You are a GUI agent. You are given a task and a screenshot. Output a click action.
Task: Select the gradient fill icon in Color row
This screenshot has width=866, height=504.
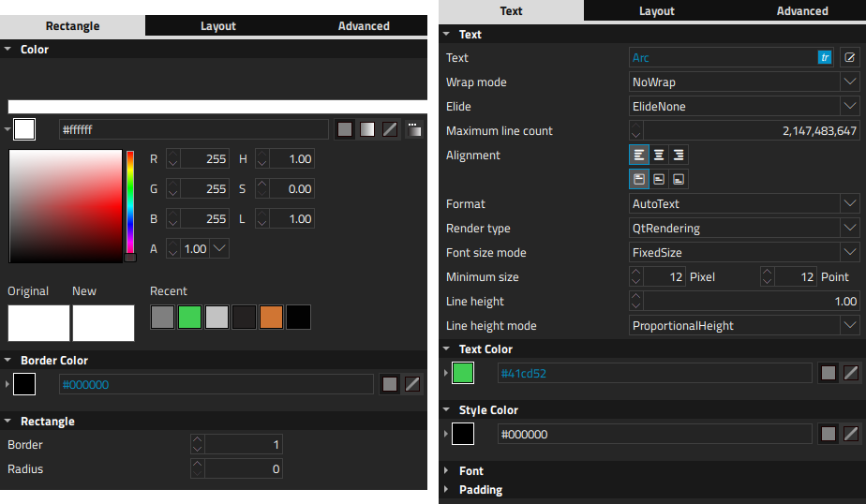[367, 129]
